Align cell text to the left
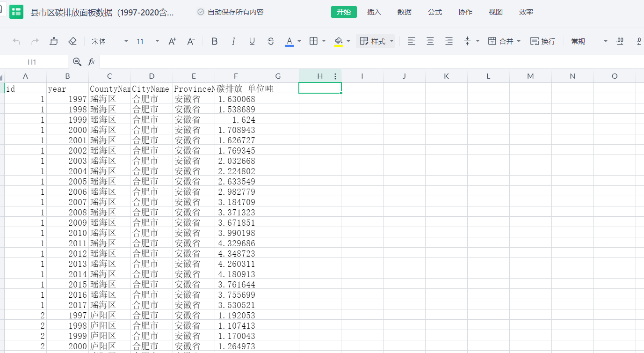The width and height of the screenshot is (644, 353). click(412, 41)
